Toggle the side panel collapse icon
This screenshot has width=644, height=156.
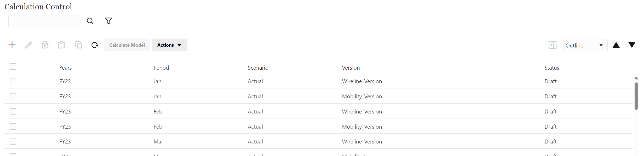[552, 45]
